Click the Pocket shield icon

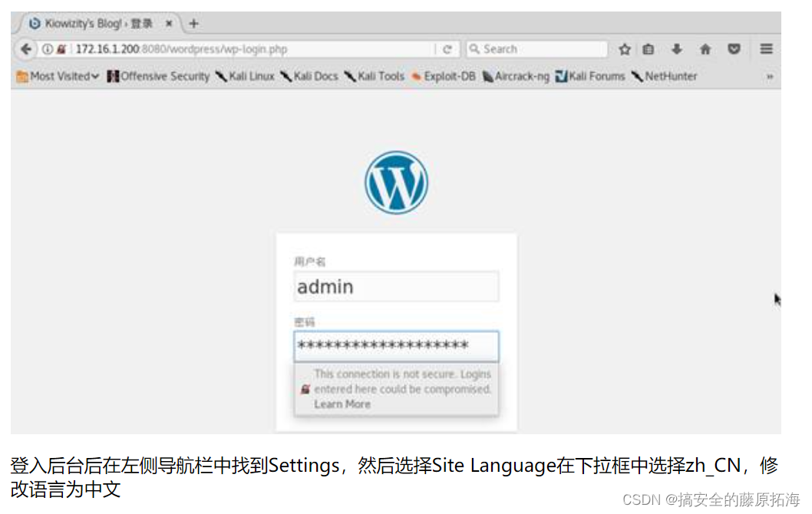(x=734, y=49)
